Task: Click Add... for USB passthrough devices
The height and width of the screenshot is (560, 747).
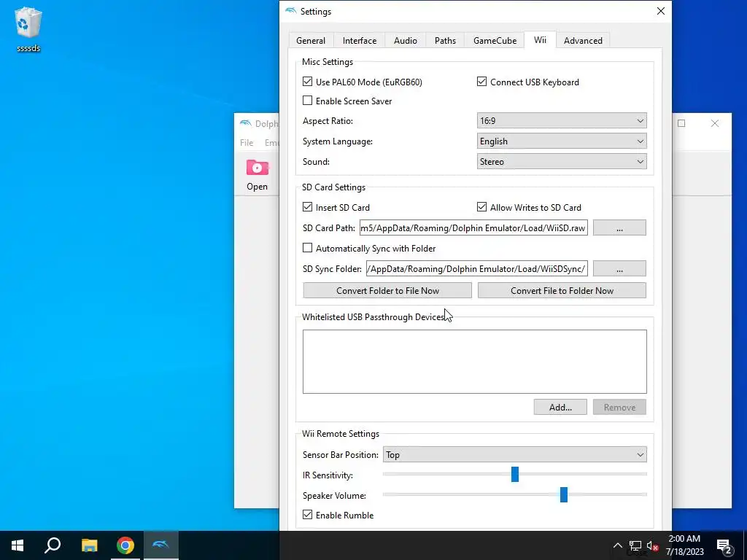Action: point(560,407)
